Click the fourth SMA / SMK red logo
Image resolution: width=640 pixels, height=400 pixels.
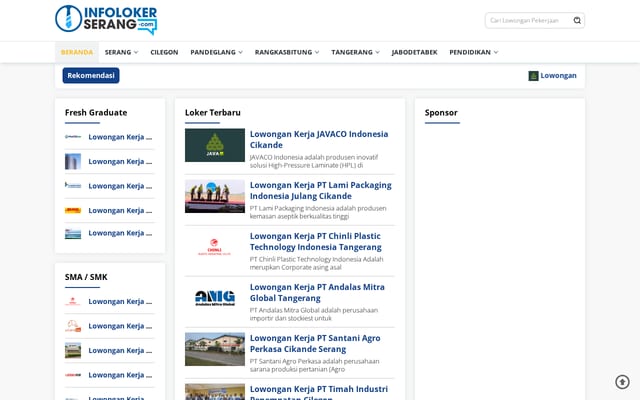point(73,375)
